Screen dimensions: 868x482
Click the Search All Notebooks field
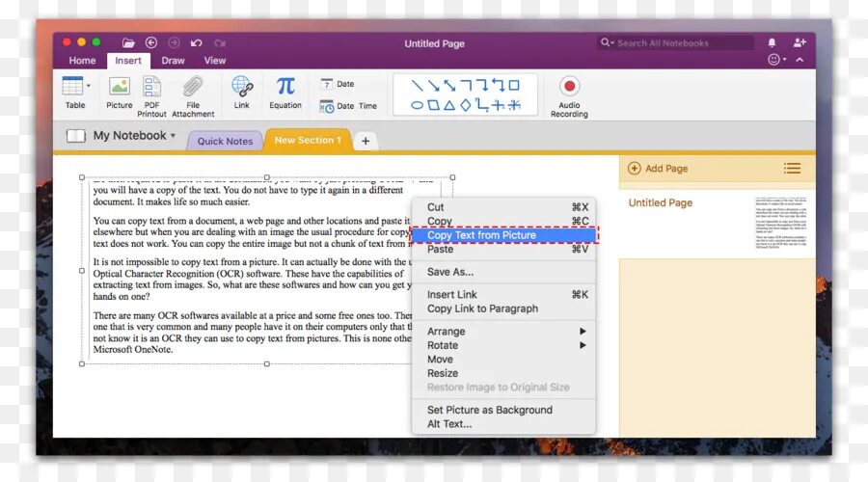click(675, 42)
